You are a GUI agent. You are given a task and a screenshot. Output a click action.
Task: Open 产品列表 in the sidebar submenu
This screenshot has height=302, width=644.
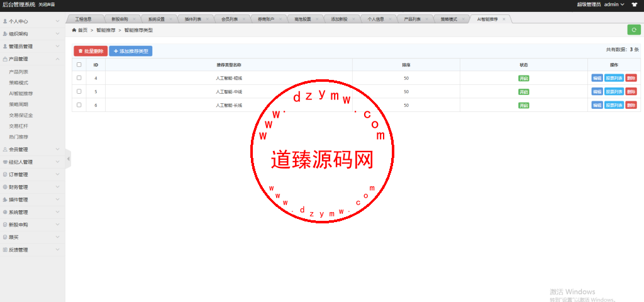(x=18, y=72)
